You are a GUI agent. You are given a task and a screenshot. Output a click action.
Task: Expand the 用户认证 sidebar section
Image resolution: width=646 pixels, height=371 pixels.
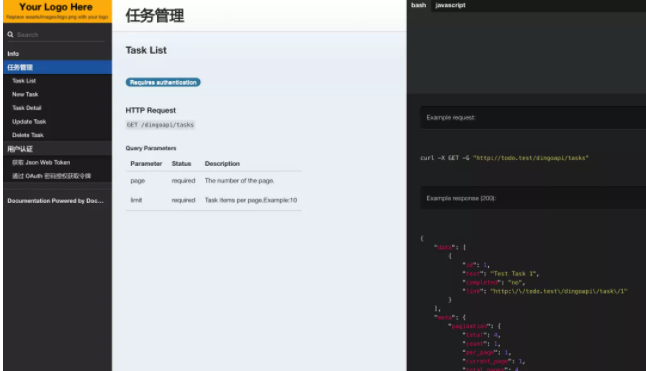point(57,149)
